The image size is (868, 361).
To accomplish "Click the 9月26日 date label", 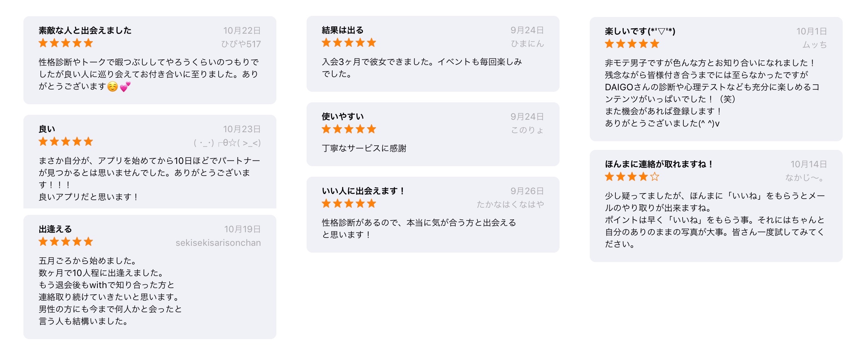I will tap(527, 191).
